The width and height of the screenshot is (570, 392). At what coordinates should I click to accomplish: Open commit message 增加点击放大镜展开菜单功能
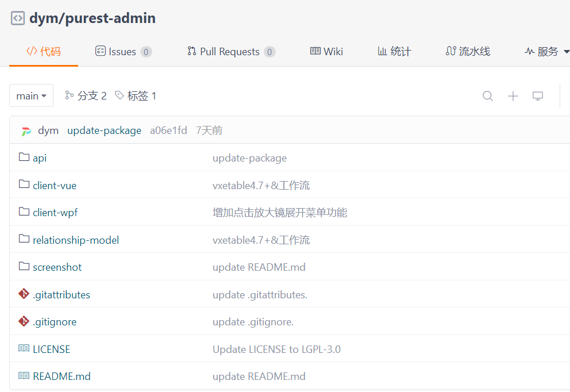tap(280, 213)
